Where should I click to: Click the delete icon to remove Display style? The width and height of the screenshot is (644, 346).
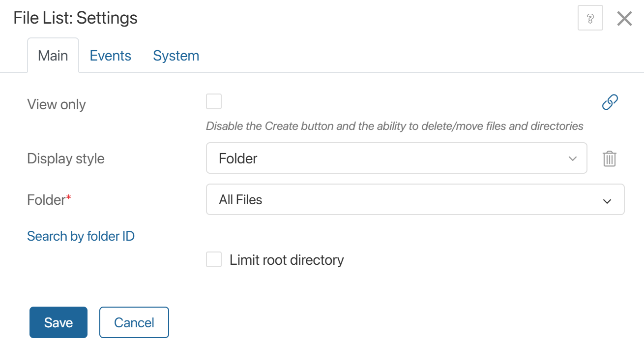[609, 158]
